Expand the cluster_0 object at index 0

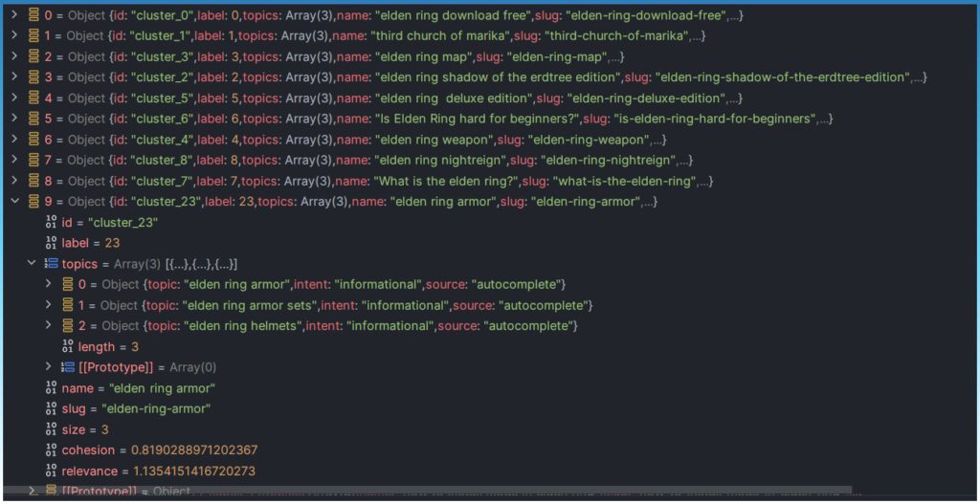pyautogui.click(x=14, y=15)
